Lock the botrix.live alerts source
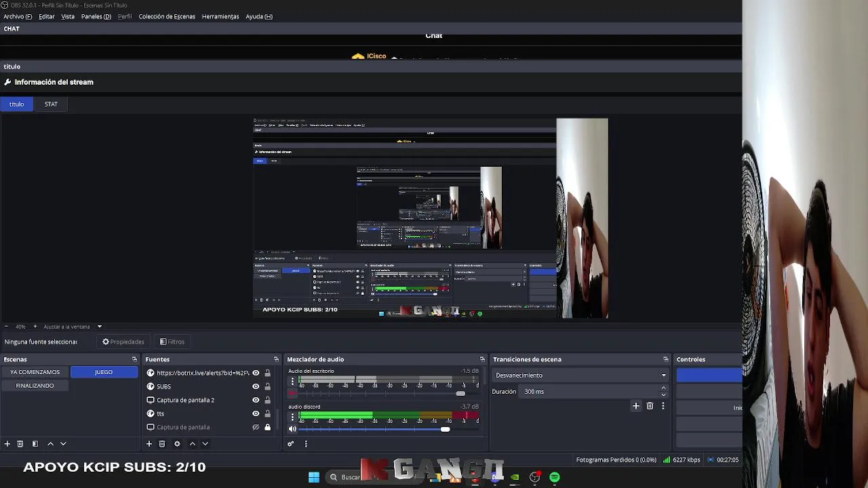Viewport: 868px width, 488px height. pyautogui.click(x=267, y=373)
